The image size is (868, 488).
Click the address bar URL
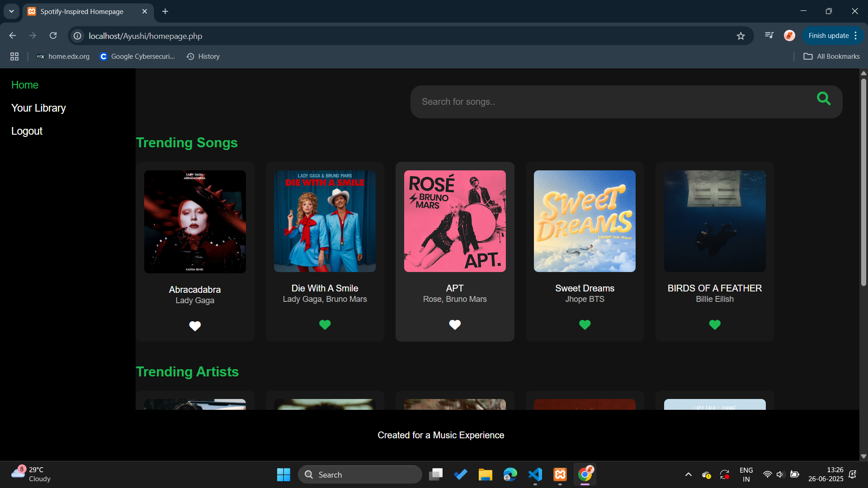[145, 36]
